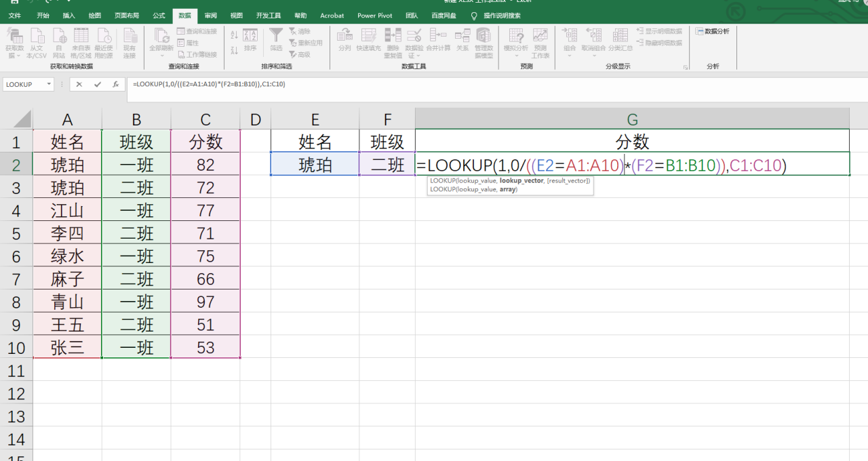Screen dimensions: 868x461
Task: Open the Name Box dropdown arrow
Action: click(49, 84)
